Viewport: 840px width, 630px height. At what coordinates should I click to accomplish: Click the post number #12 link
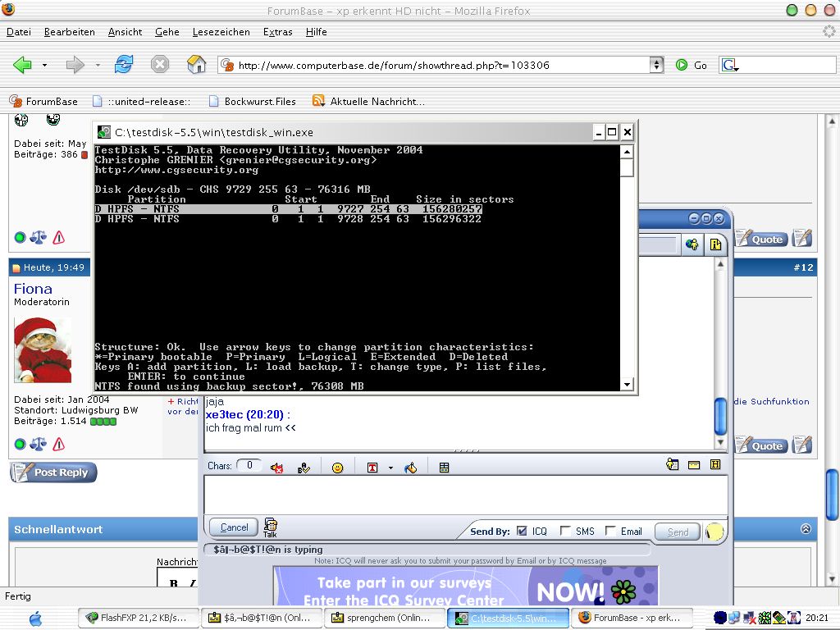[x=803, y=267]
